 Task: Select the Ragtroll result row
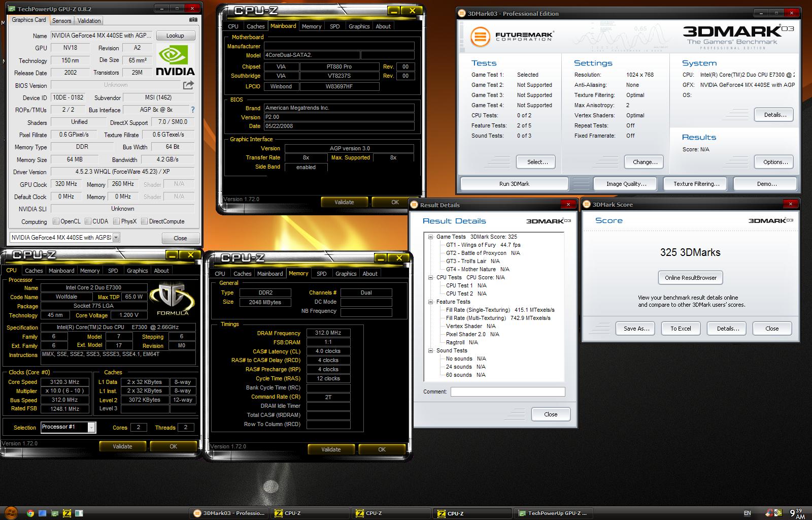point(462,342)
